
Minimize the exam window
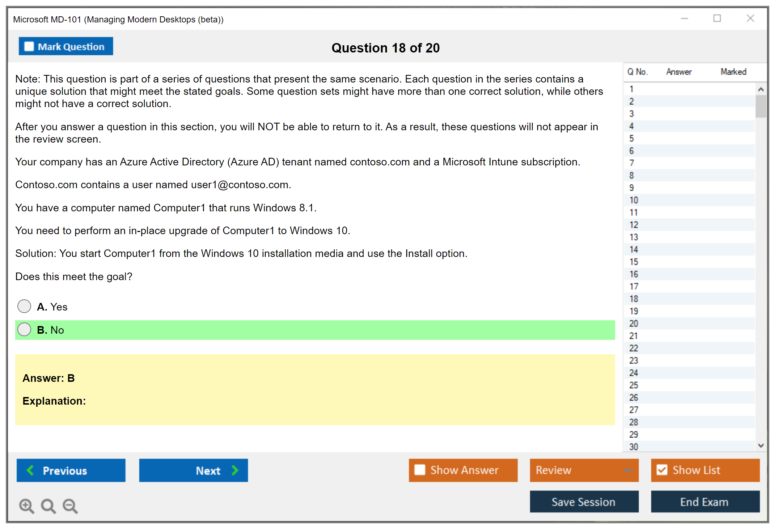684,18
